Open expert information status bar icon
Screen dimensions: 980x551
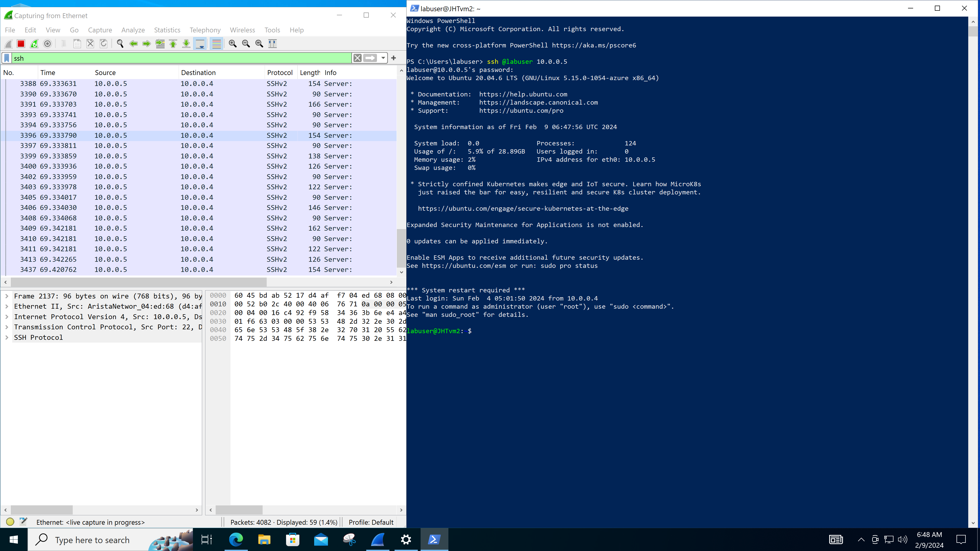click(x=10, y=522)
